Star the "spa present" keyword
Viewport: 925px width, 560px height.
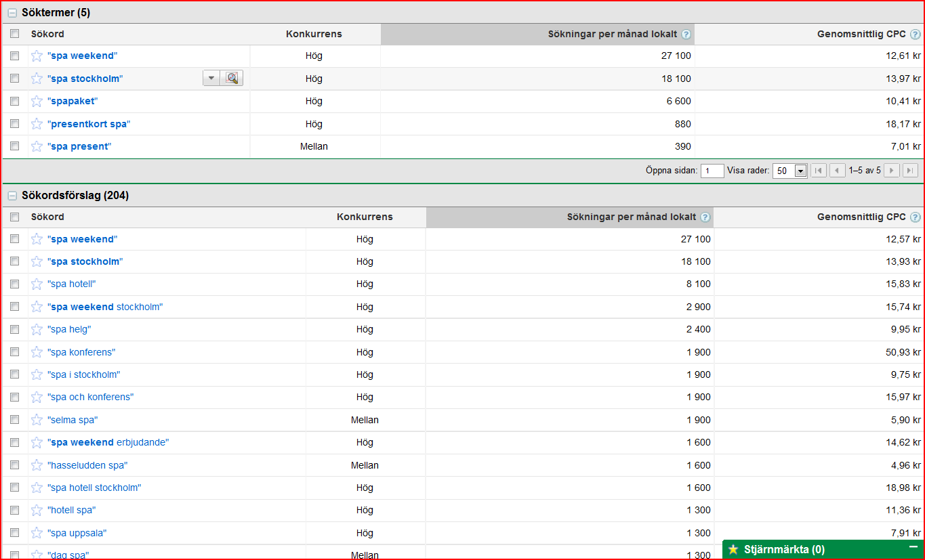coord(37,146)
